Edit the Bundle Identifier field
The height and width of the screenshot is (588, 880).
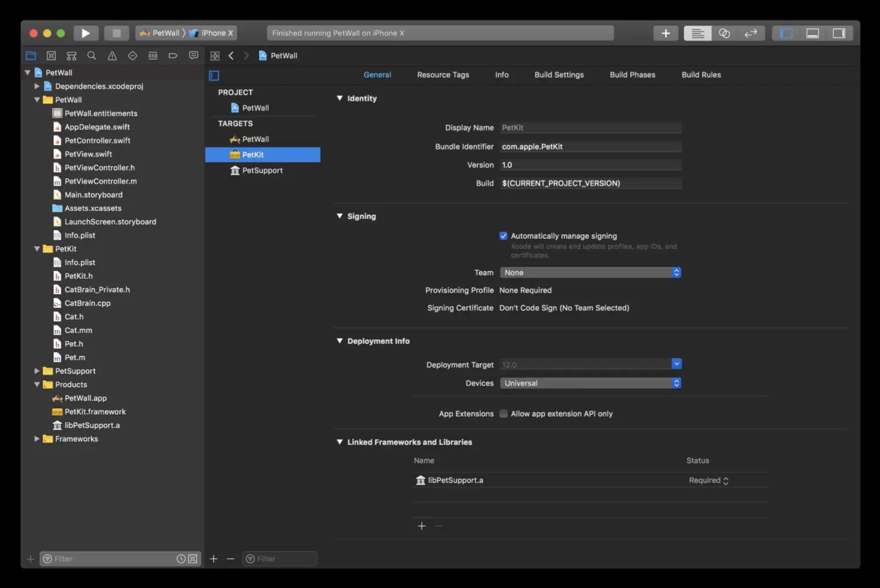(590, 147)
